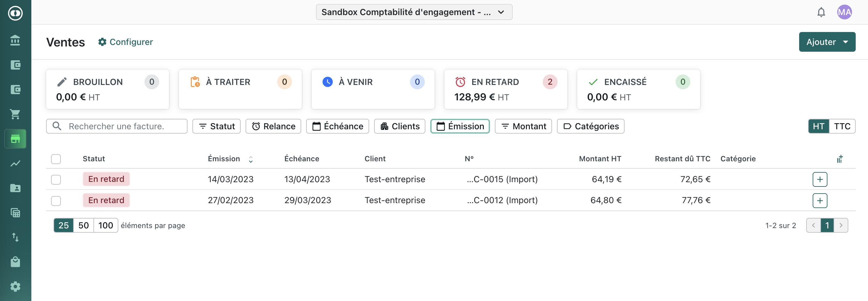The height and width of the screenshot is (301, 868).
Task: Select the EN RETARD status card
Action: pyautogui.click(x=506, y=89)
